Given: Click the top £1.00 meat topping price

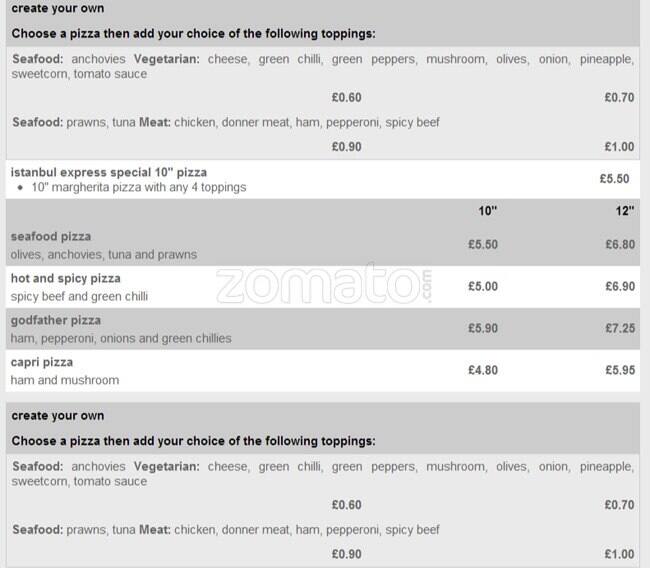Looking at the screenshot, I should (619, 147).
